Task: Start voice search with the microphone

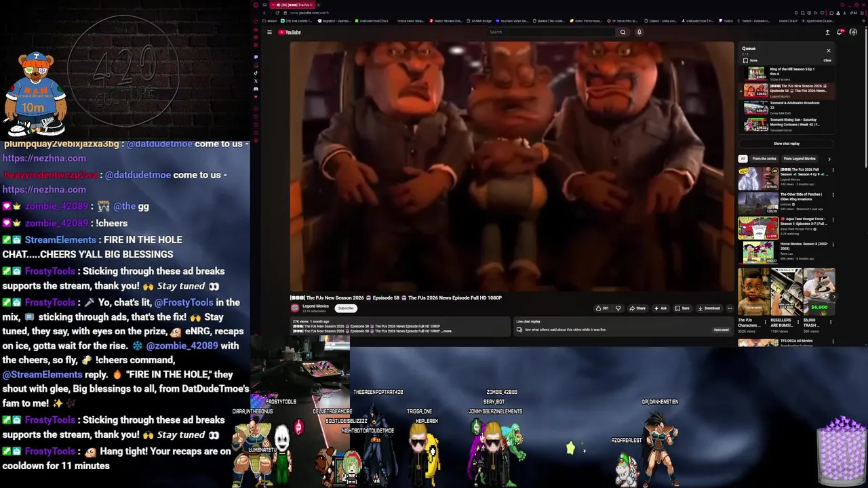Action: click(639, 32)
